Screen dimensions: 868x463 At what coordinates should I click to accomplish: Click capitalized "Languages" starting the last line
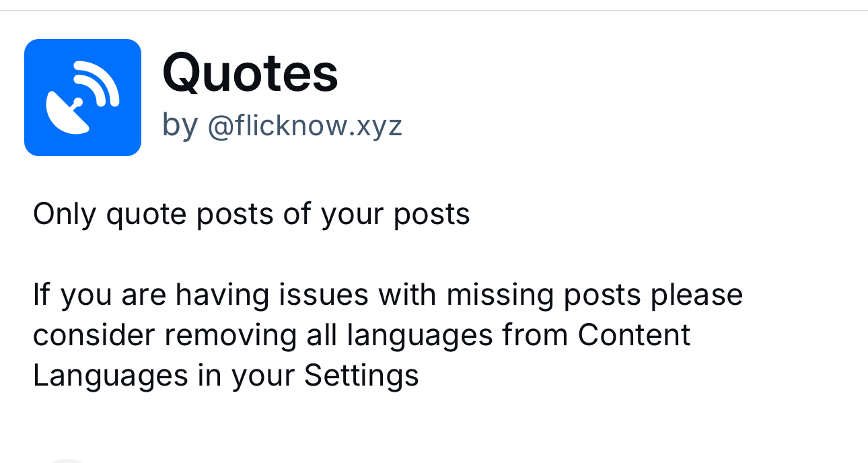[110, 376]
